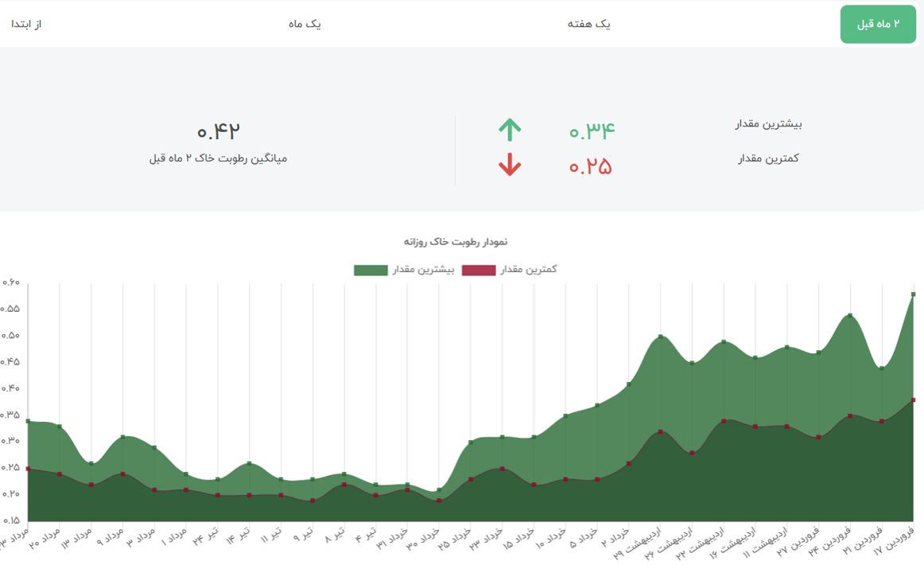Switch to the یک هفته tab
Viewport: 924px width, 565px height.
[x=588, y=24]
